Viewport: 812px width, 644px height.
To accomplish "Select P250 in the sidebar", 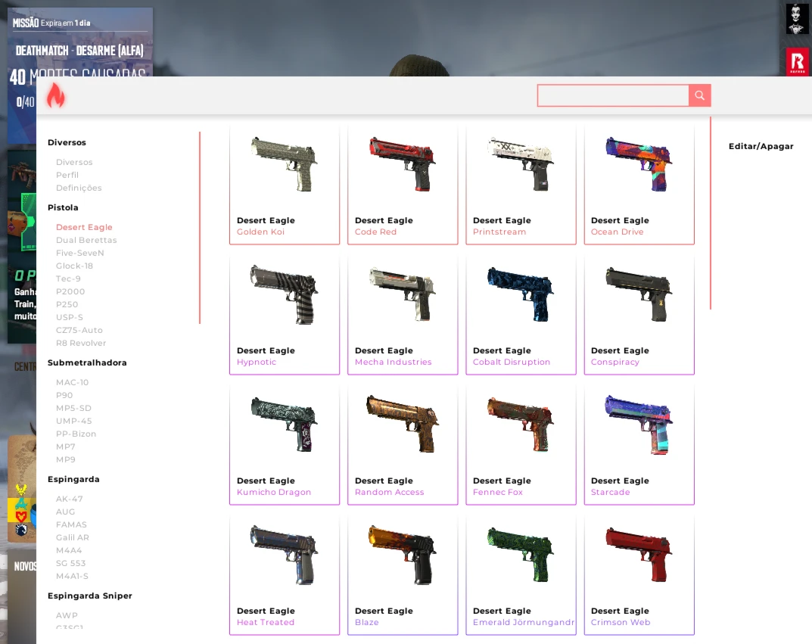I will pyautogui.click(x=67, y=304).
